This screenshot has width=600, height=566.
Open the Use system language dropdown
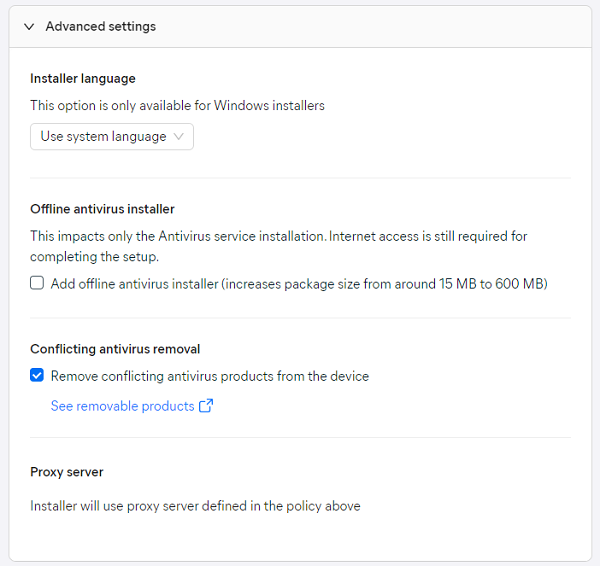(x=112, y=137)
